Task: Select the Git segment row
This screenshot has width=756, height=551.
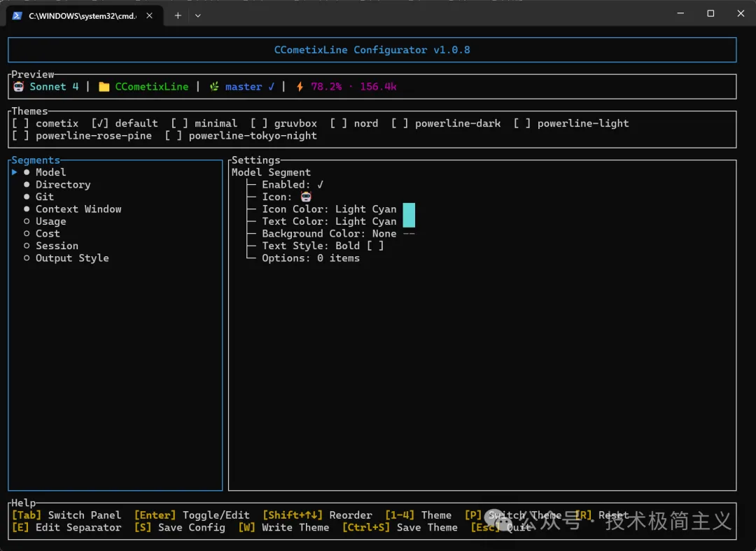Action: pyautogui.click(x=115, y=197)
